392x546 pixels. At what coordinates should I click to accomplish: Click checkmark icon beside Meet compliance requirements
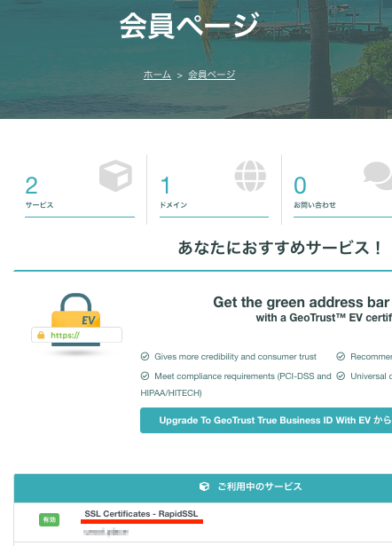(x=145, y=376)
